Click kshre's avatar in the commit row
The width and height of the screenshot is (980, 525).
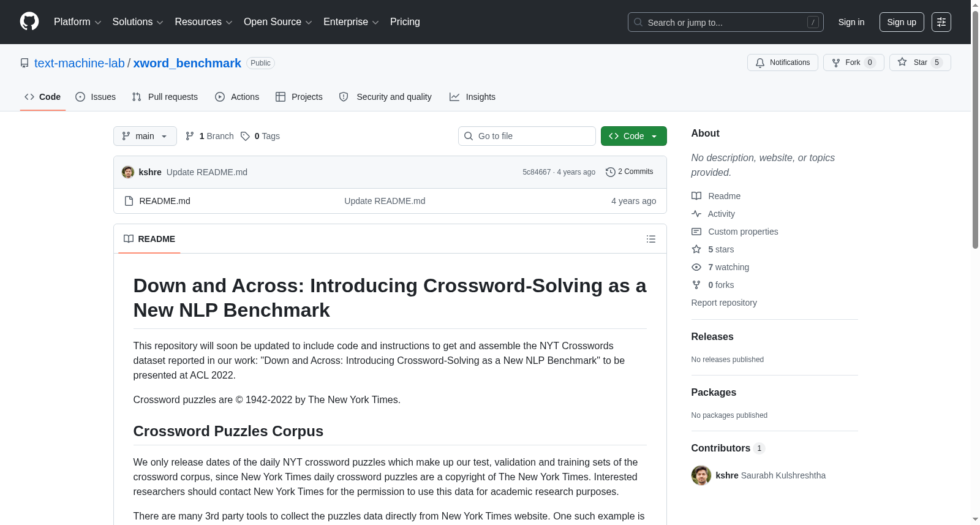[128, 172]
